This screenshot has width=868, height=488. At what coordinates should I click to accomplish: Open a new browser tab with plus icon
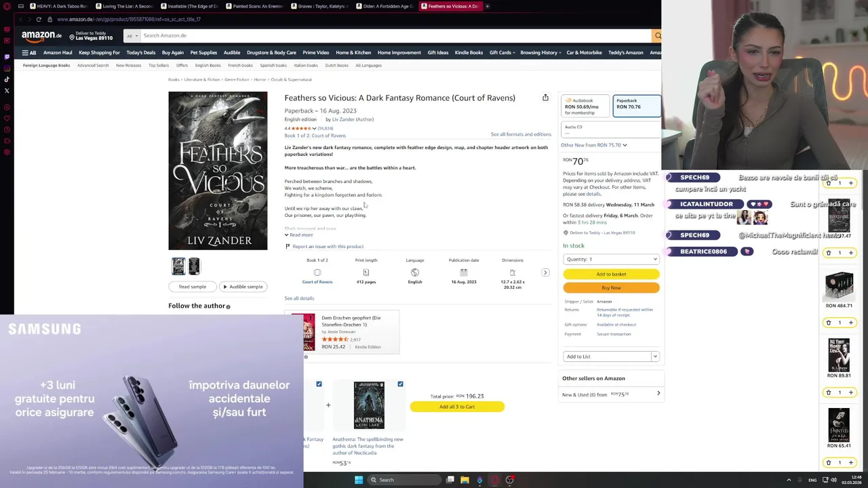pos(487,6)
